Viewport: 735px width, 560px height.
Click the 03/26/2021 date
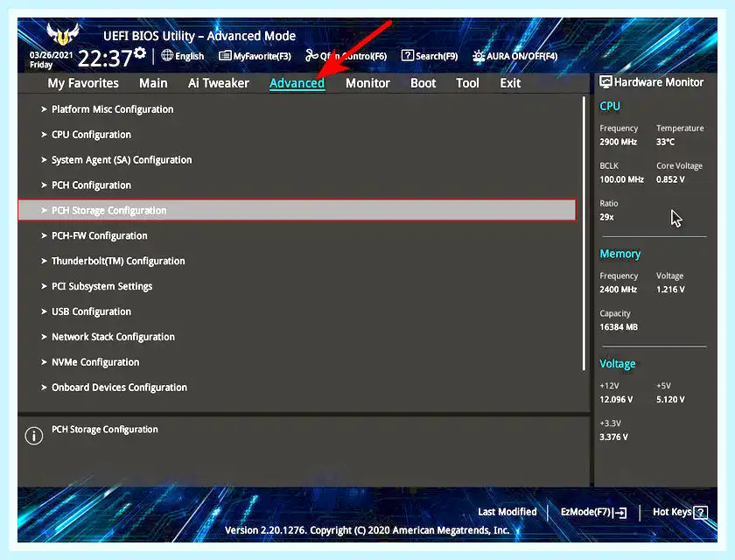pos(51,55)
